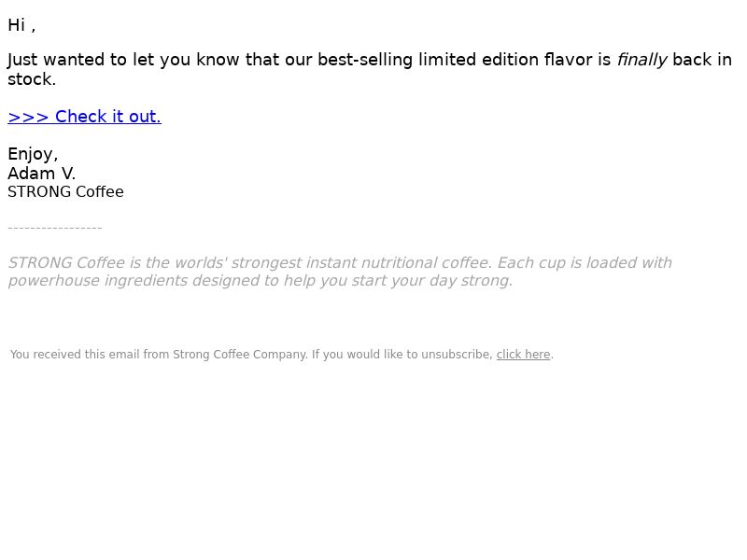Click the word "best-selling" in the message

[364, 60]
